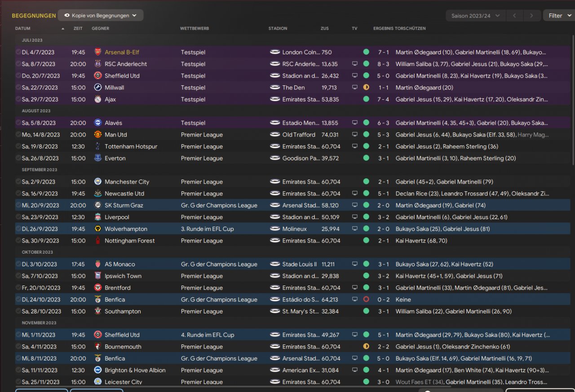
Task: Open the Arsenal B-Elf team link
Action: tap(122, 52)
